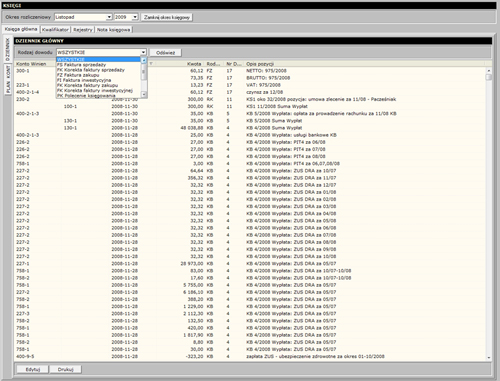The height and width of the screenshot is (381, 500).
Task: Choose 'FK Korekta faktury sprzedaży' option
Action: (x=98, y=70)
